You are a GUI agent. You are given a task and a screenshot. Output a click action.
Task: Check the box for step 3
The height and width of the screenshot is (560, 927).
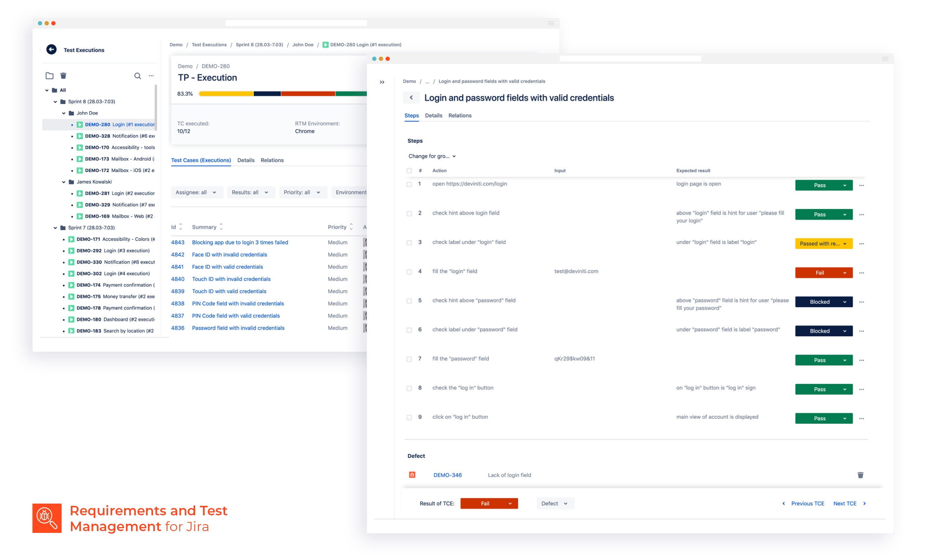click(x=410, y=243)
